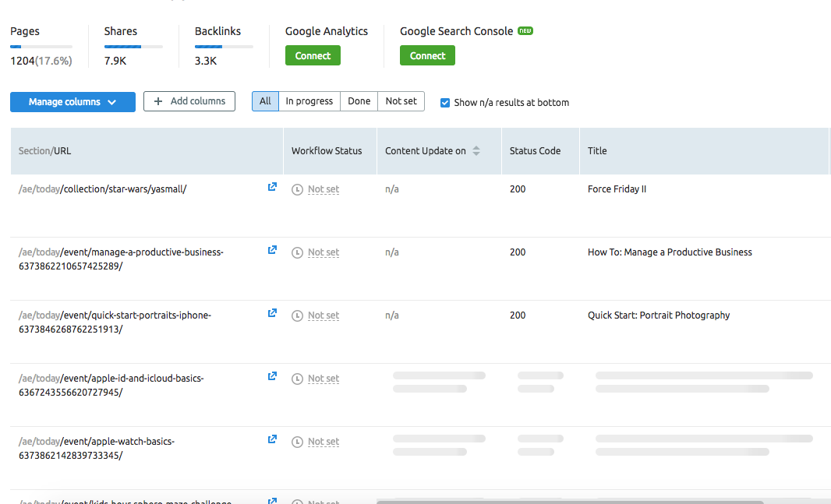Open apple-id-and-icloud-basics URL external link icon

click(272, 376)
